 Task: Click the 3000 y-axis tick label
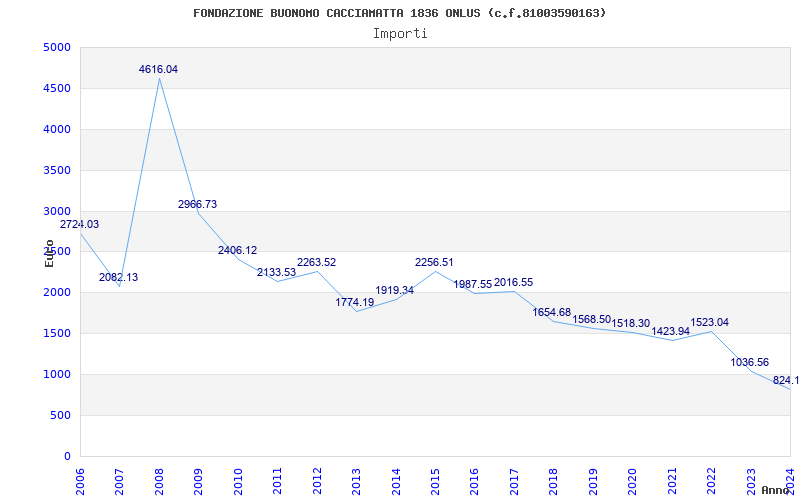[x=56, y=211]
